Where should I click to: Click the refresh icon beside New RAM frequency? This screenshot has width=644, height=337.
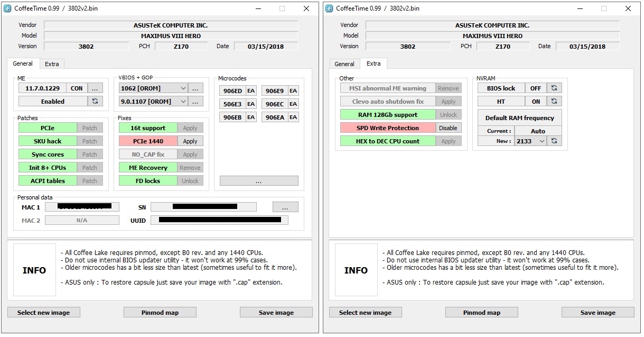coord(554,141)
